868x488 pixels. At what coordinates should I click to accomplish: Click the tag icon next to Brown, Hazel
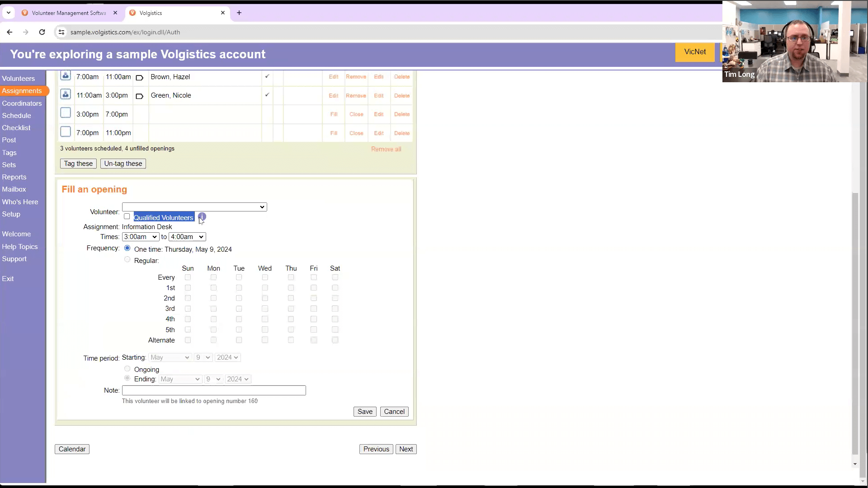point(140,78)
